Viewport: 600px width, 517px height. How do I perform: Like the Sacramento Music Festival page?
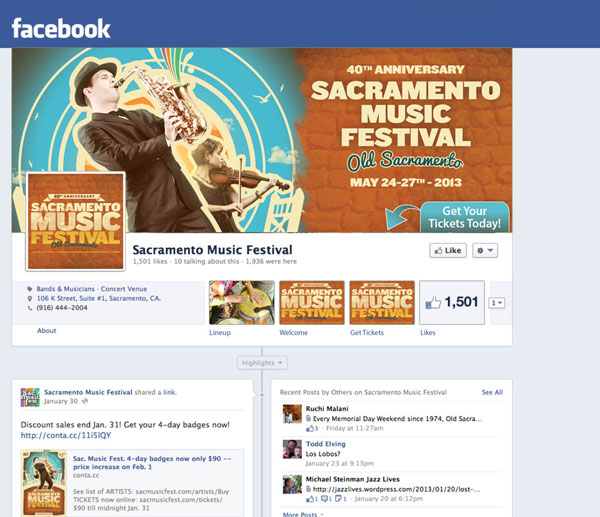pyautogui.click(x=448, y=250)
